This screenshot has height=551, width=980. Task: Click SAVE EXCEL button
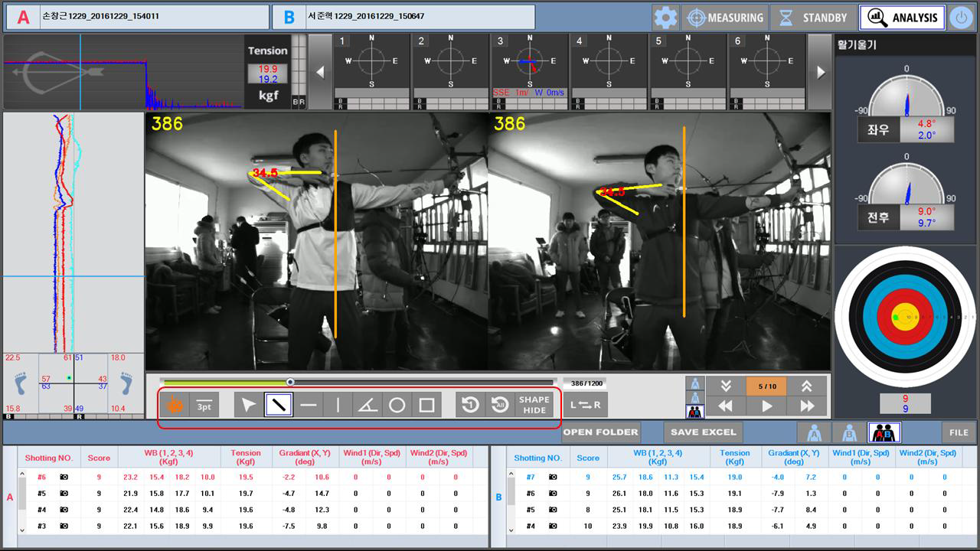[x=703, y=432]
